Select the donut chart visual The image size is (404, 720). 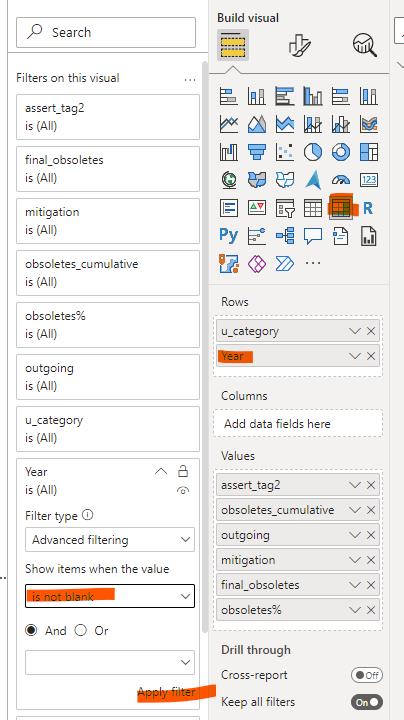(x=341, y=152)
